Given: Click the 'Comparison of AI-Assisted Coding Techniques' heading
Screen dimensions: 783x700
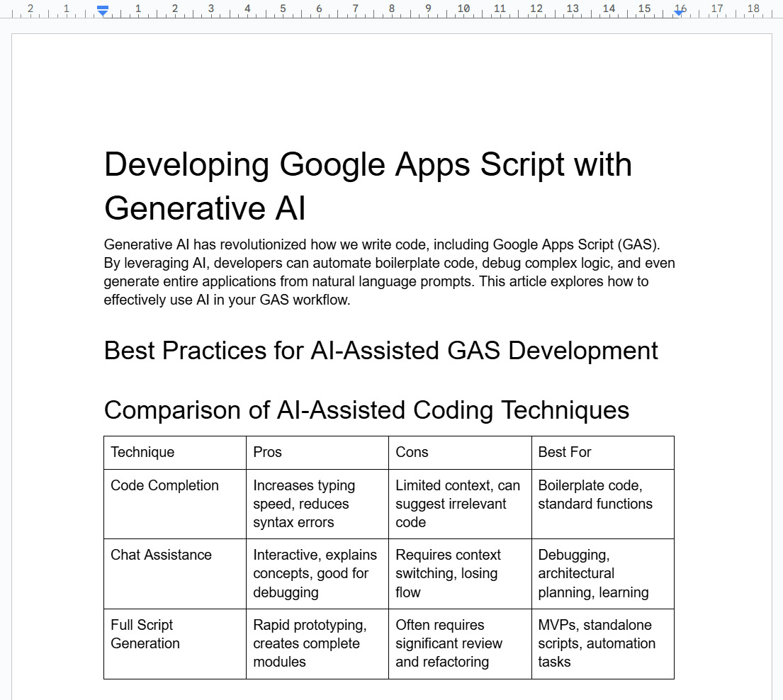Looking at the screenshot, I should pos(366,410).
